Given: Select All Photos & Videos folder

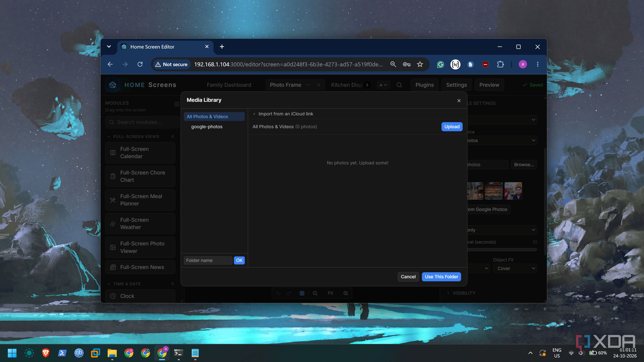Looking at the screenshot, I should 214,117.
